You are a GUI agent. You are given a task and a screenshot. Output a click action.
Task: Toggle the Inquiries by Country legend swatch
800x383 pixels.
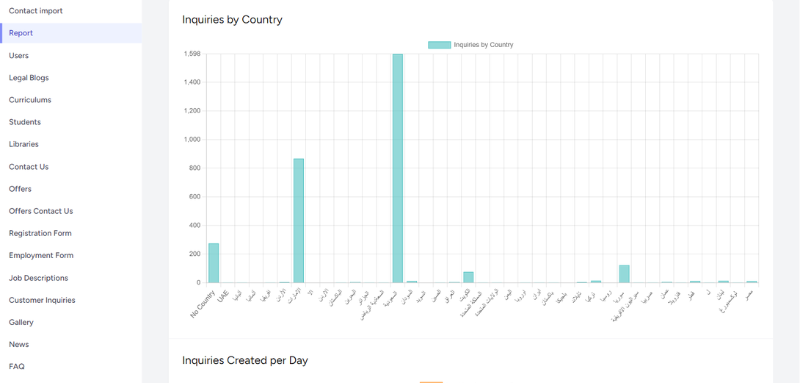pos(439,45)
